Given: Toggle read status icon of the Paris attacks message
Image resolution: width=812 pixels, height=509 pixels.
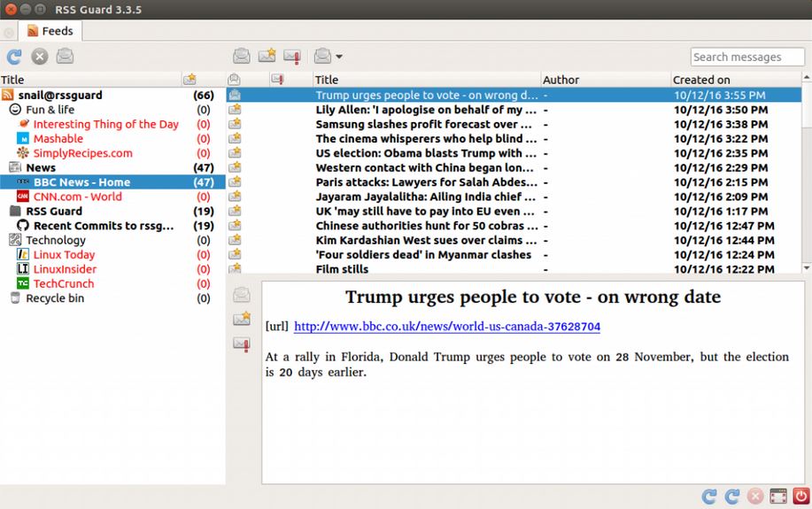Looking at the screenshot, I should [236, 181].
